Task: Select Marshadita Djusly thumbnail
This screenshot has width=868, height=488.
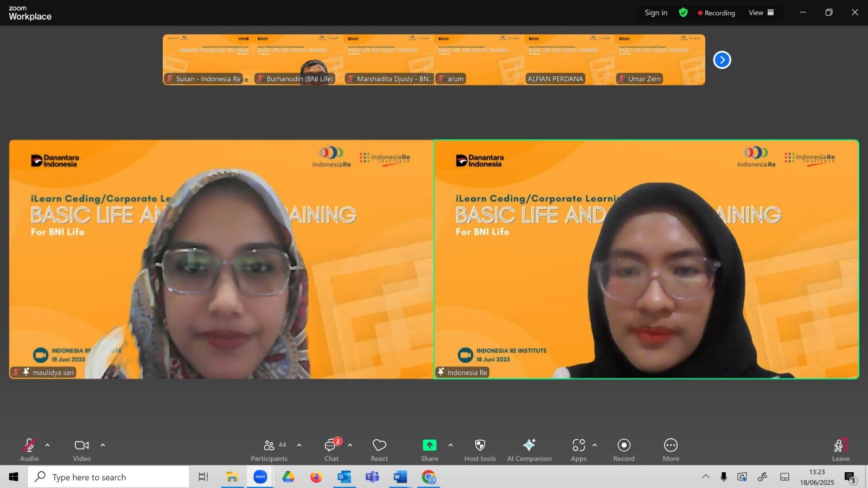Action: [x=389, y=60]
